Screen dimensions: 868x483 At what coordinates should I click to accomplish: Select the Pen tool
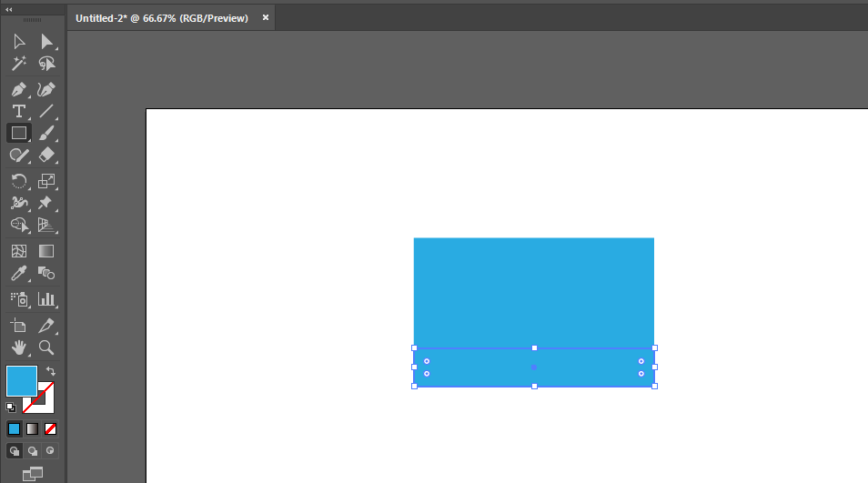tap(19, 90)
